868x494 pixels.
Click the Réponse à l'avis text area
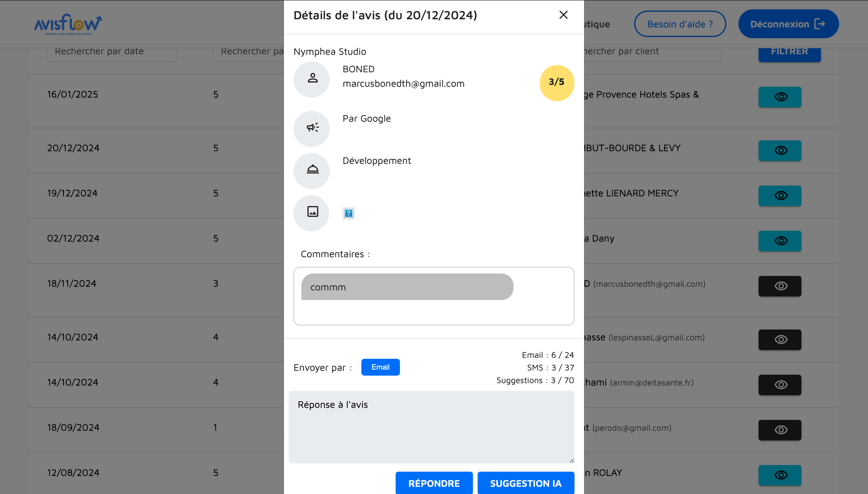coord(431,427)
